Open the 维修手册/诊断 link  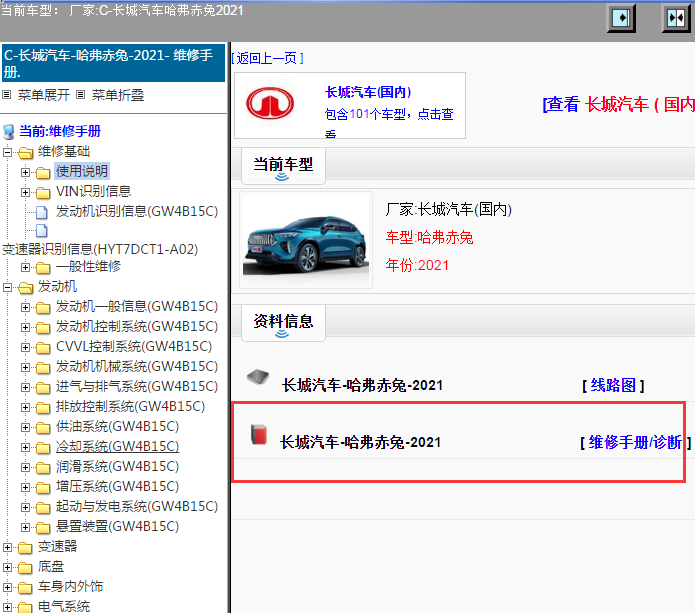[635, 442]
